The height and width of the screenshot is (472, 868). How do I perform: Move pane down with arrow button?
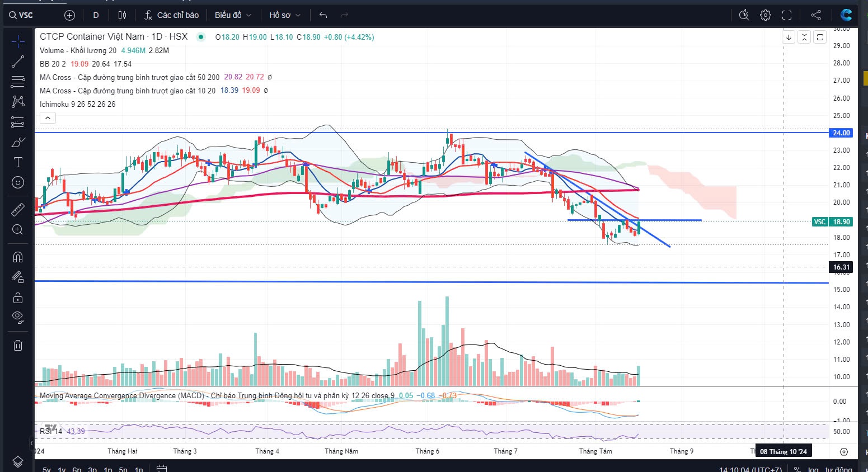(x=789, y=37)
